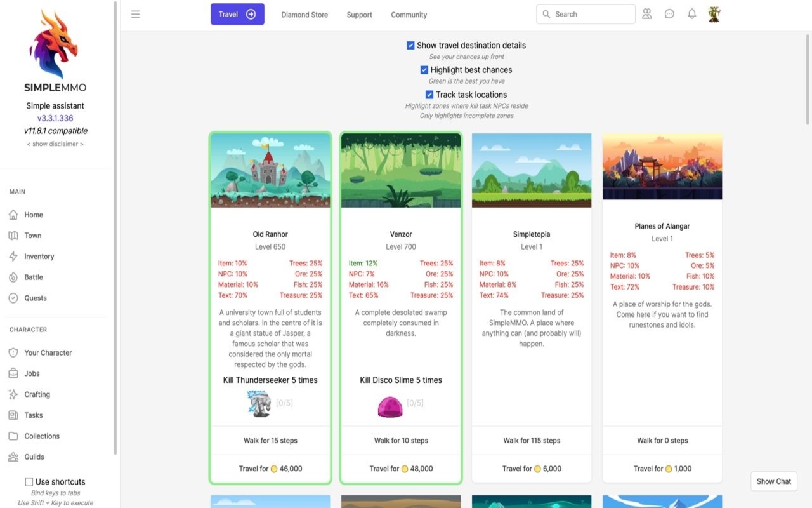Click the Travel button in header

[237, 14]
